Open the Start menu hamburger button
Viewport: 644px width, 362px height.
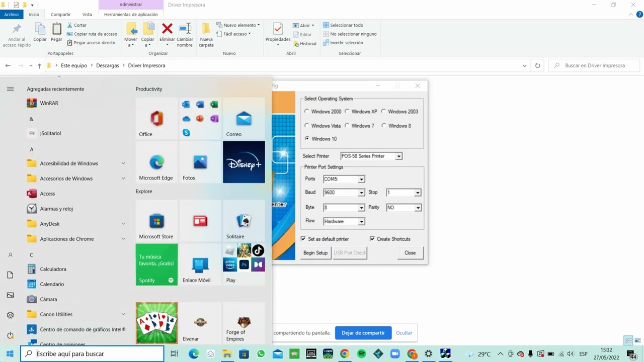tap(10, 89)
